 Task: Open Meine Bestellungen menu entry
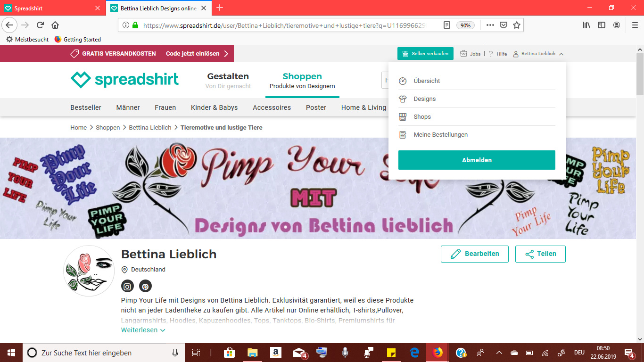pyautogui.click(x=440, y=135)
